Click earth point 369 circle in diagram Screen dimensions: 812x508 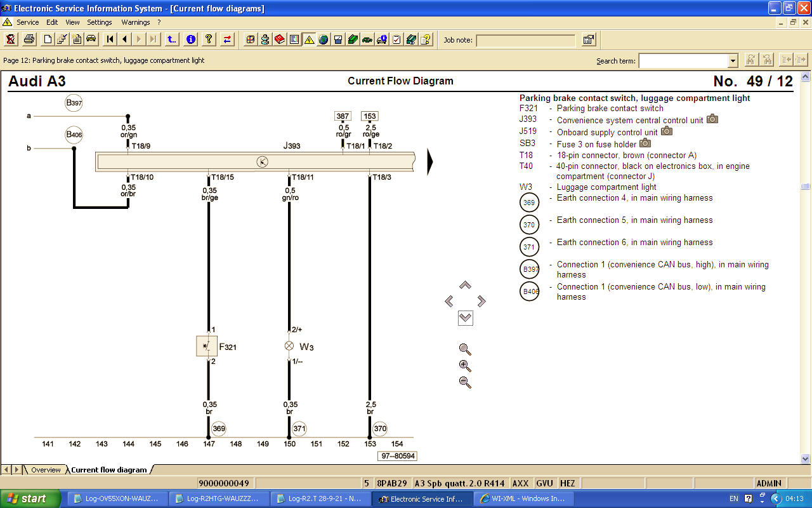point(219,429)
